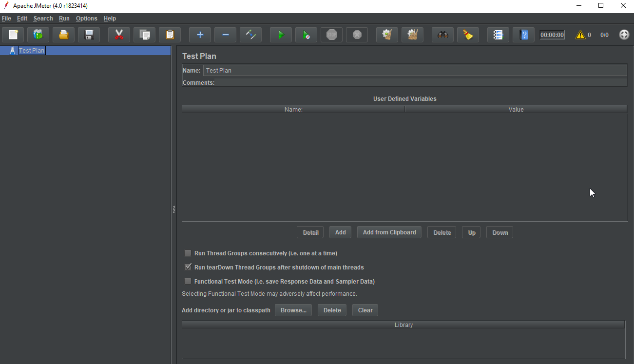Click the Clear classpath button
Image resolution: width=634 pixels, height=364 pixels.
365,310
